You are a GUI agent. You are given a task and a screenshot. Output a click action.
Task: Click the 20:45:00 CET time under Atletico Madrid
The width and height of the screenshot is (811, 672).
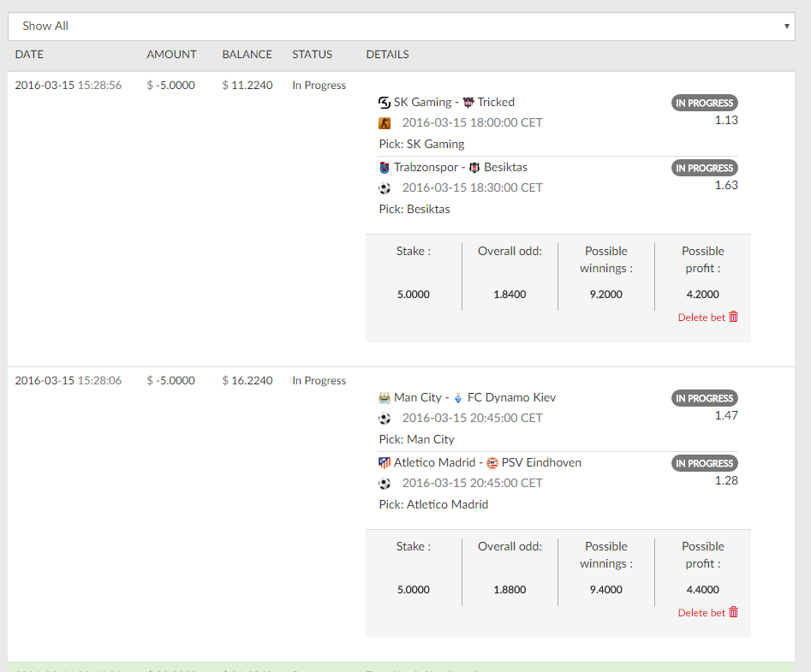pos(472,484)
